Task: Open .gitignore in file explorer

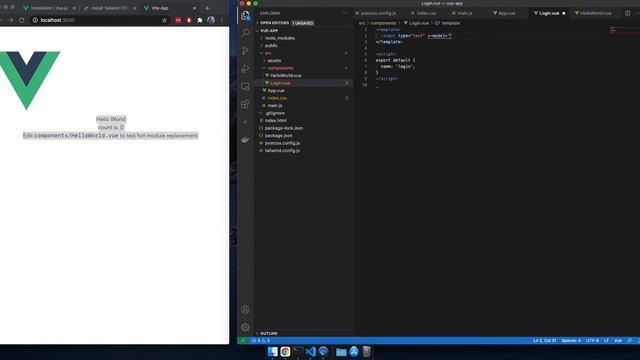Action: point(274,113)
